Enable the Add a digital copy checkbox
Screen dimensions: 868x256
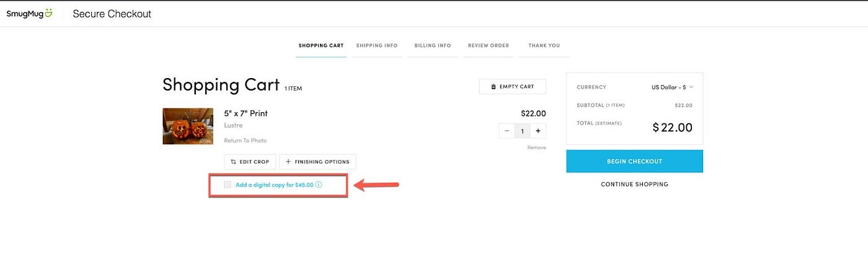228,185
